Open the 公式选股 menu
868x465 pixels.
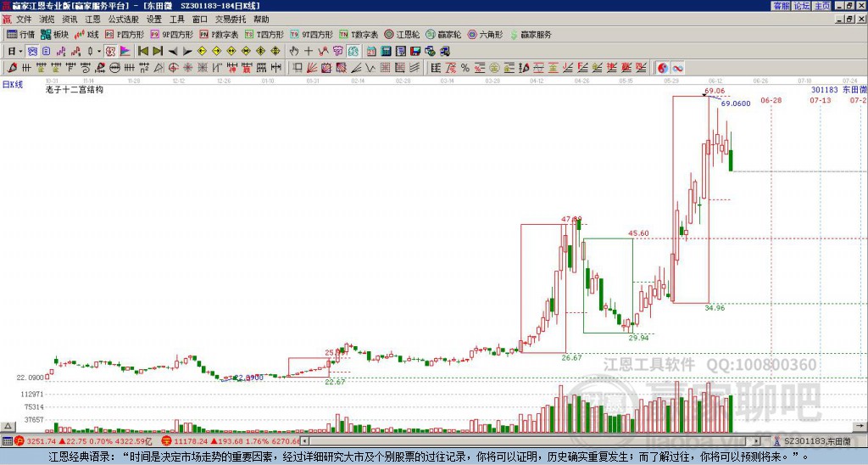pos(124,20)
